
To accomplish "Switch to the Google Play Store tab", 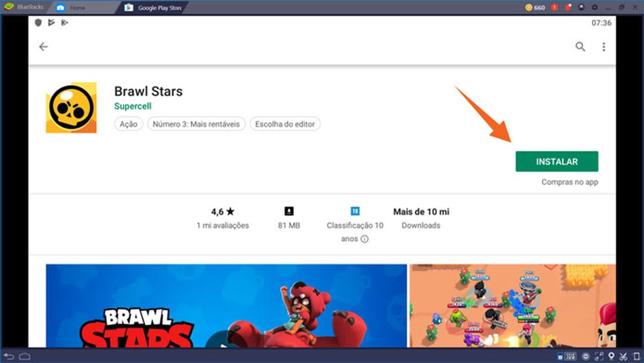I will pos(153,7).
